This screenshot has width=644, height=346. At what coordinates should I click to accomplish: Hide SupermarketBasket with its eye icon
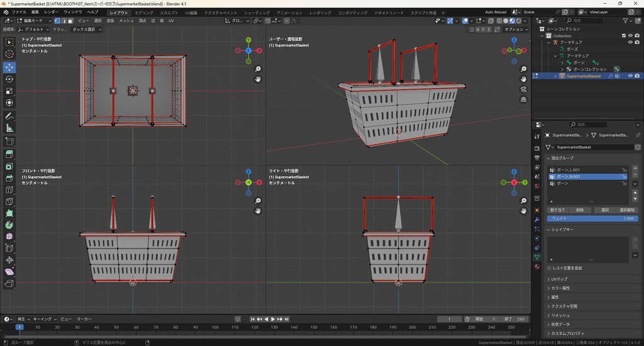[630, 75]
